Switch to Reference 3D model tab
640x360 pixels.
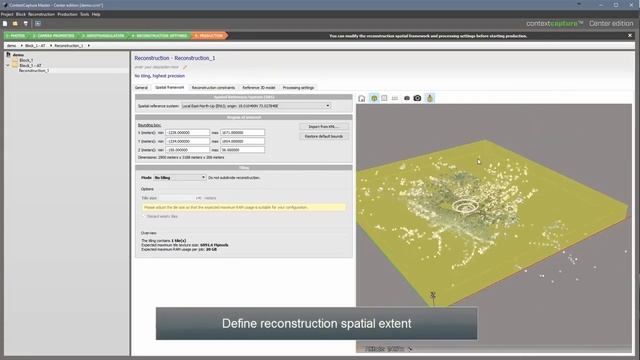click(259, 88)
